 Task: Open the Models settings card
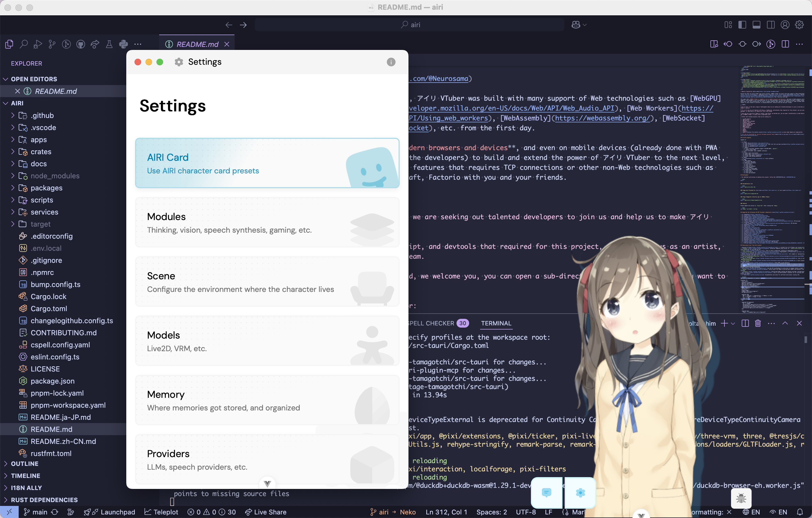(x=267, y=341)
